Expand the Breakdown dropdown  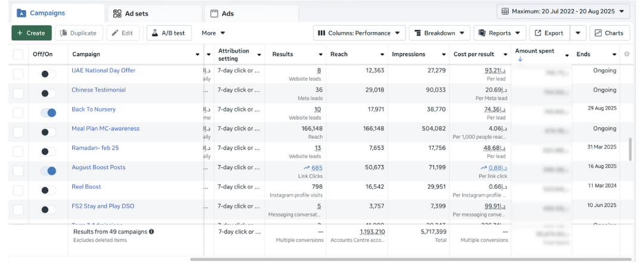coord(439,33)
